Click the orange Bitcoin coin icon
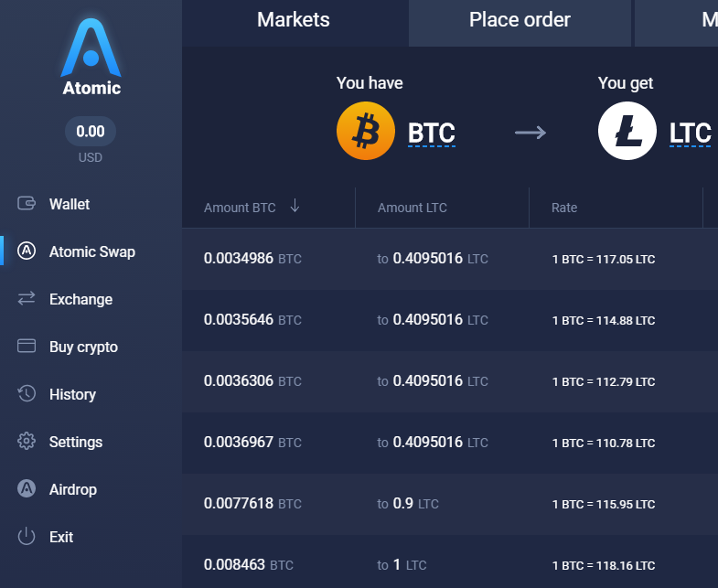Screen dimensions: 718x588 coord(366,131)
